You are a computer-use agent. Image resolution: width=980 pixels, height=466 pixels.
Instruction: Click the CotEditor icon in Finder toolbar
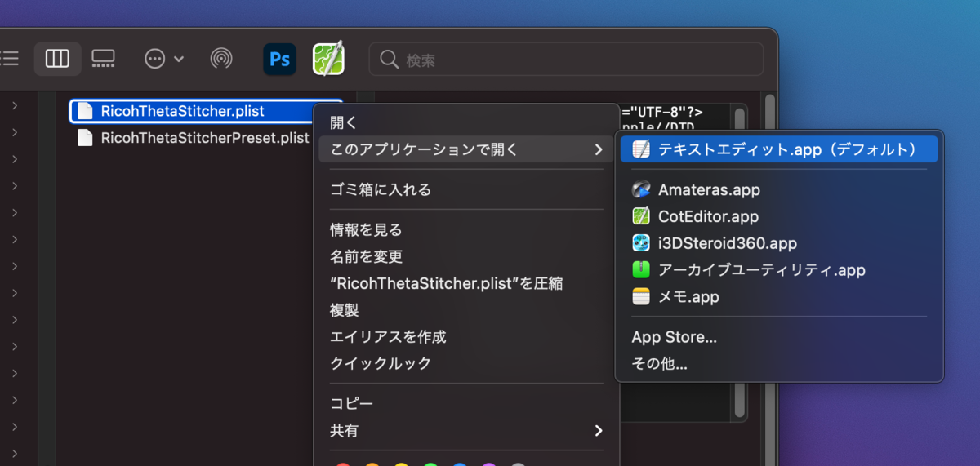328,58
